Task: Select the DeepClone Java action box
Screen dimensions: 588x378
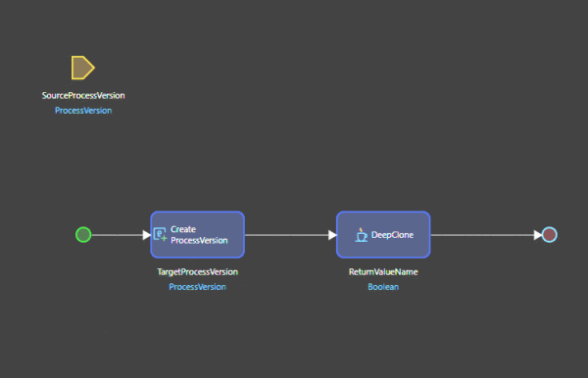Action: pyautogui.click(x=383, y=235)
